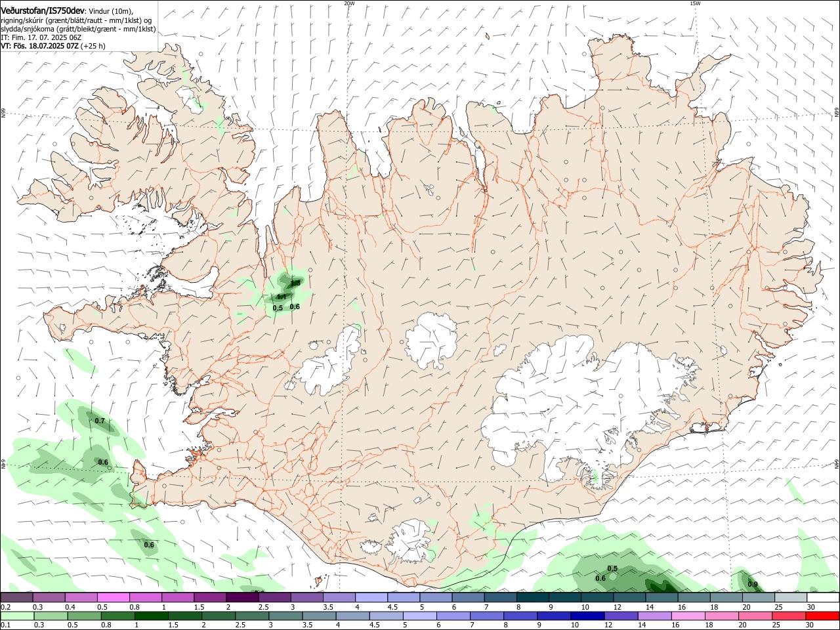
Task: Select the darkest green 1 rain legend swatch
Action: [151, 616]
